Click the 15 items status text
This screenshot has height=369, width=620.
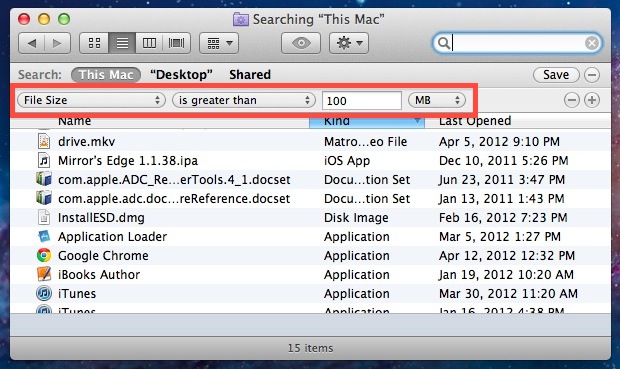[310, 348]
